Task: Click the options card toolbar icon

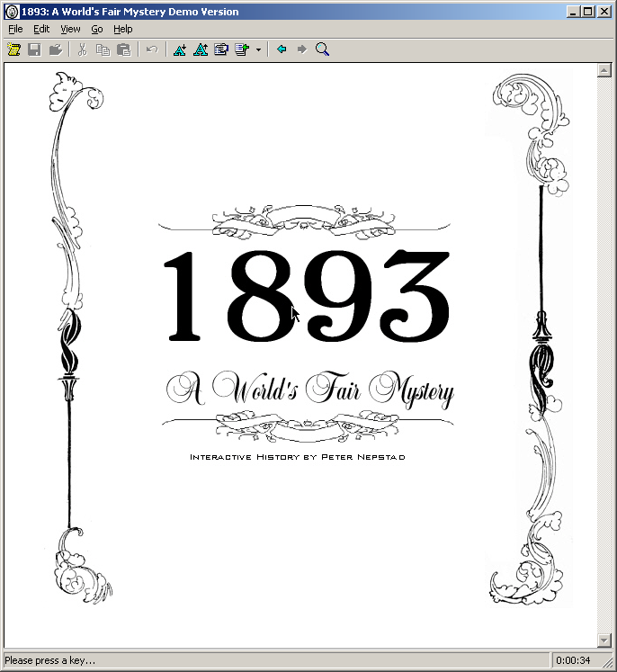Action: click(221, 49)
